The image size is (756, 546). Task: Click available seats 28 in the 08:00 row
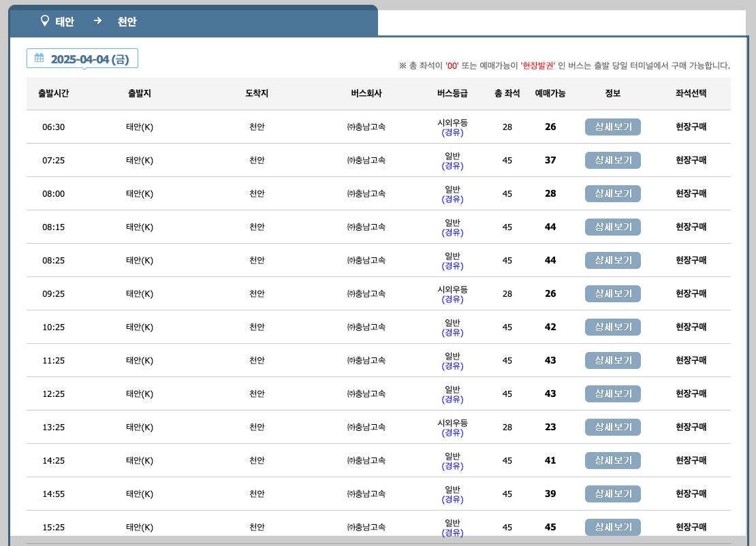pos(550,193)
